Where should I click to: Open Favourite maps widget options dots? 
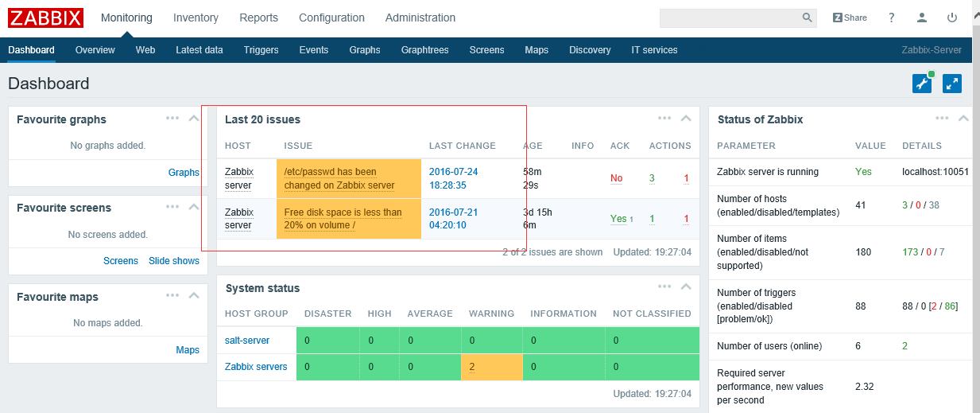click(172, 295)
